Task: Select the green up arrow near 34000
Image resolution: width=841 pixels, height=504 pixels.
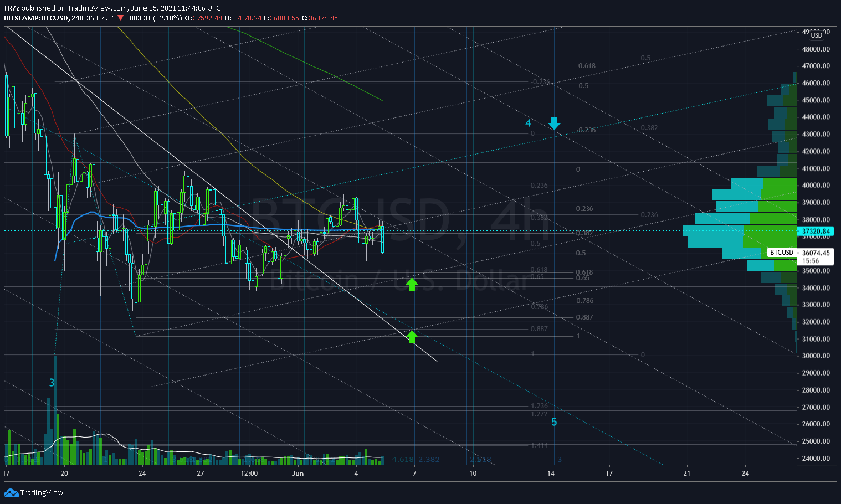Action: click(412, 285)
